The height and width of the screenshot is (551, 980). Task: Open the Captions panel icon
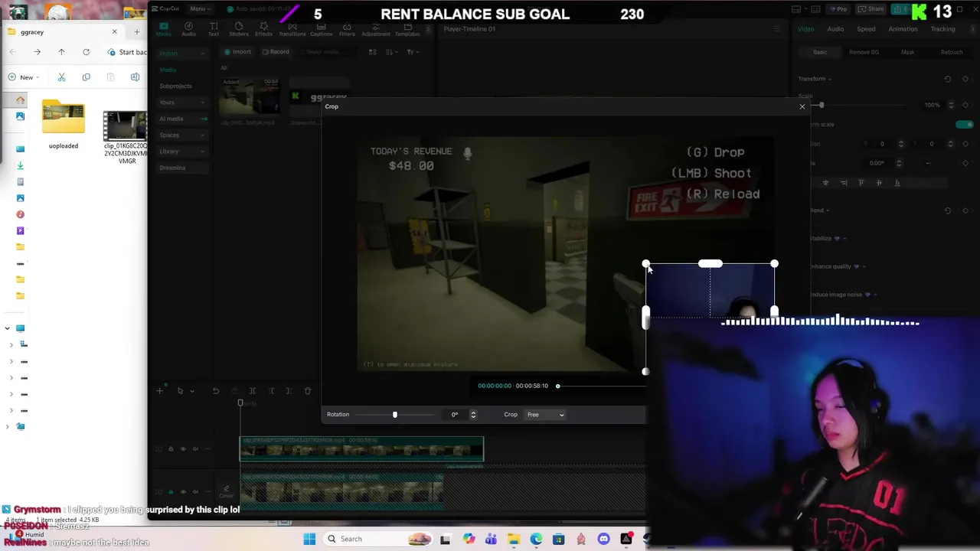point(321,29)
